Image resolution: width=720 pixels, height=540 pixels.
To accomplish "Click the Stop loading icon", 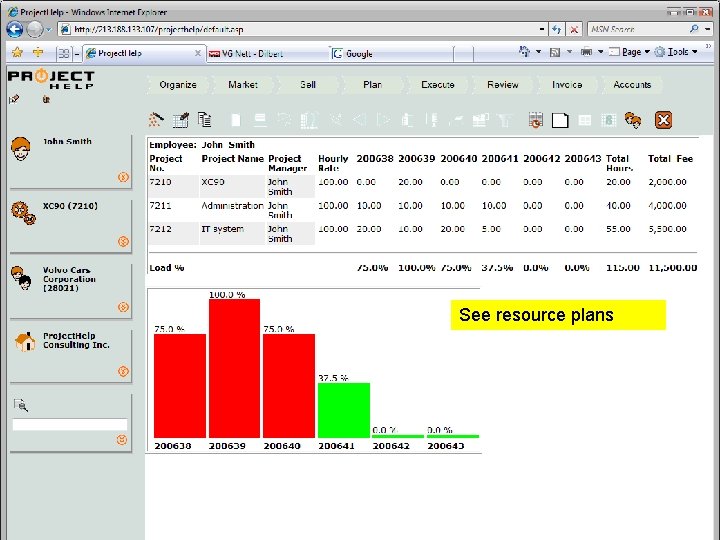I will (x=574, y=29).
